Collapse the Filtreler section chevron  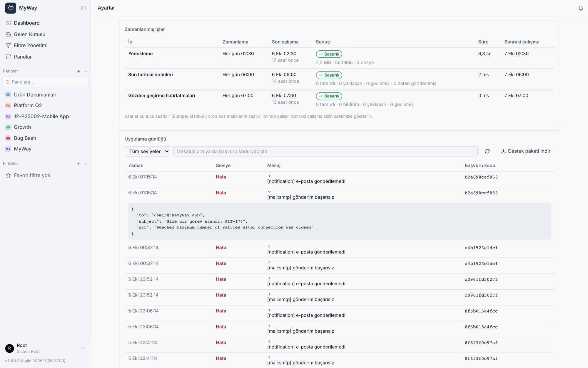[86, 164]
